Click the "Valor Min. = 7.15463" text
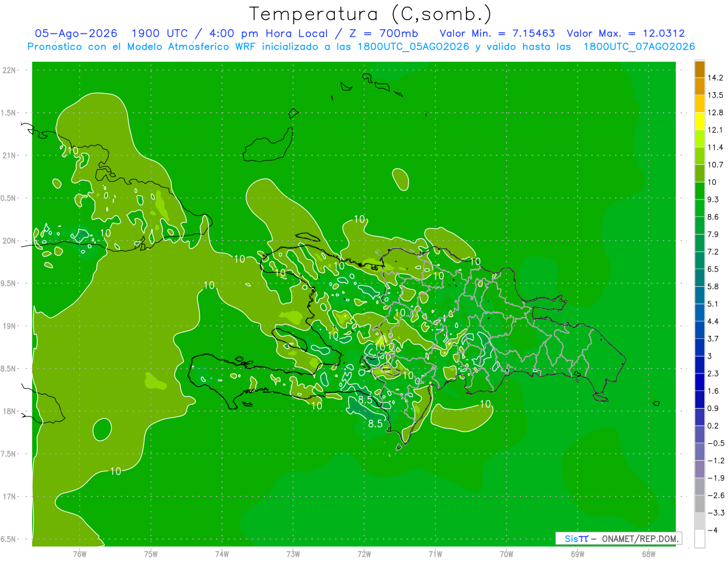Image resolution: width=728 pixels, height=562 pixels. coord(496,33)
